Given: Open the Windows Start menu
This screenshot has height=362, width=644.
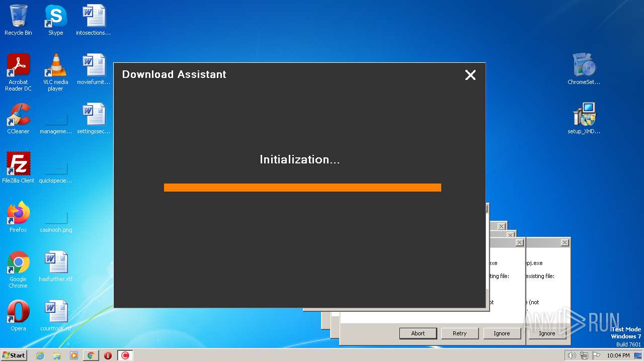Looking at the screenshot, I should [14, 355].
